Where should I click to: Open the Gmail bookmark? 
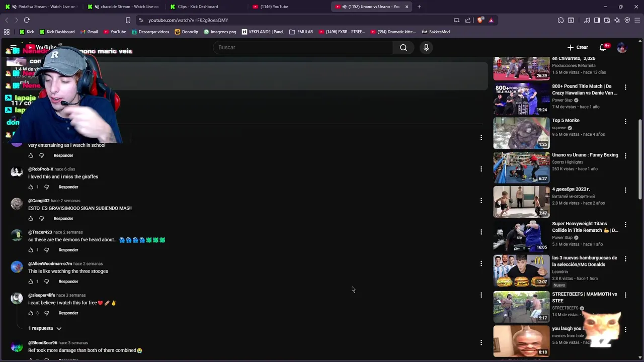(x=89, y=32)
